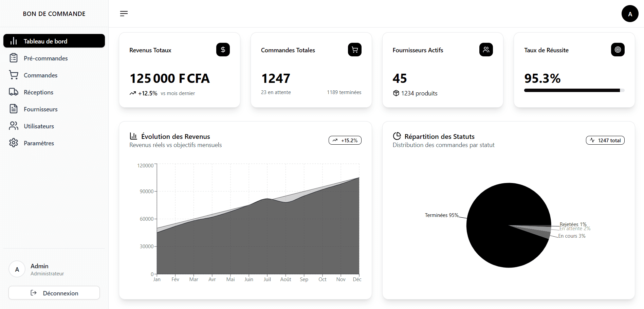Open Paramètres settings page
The width and height of the screenshot is (644, 309).
(39, 143)
